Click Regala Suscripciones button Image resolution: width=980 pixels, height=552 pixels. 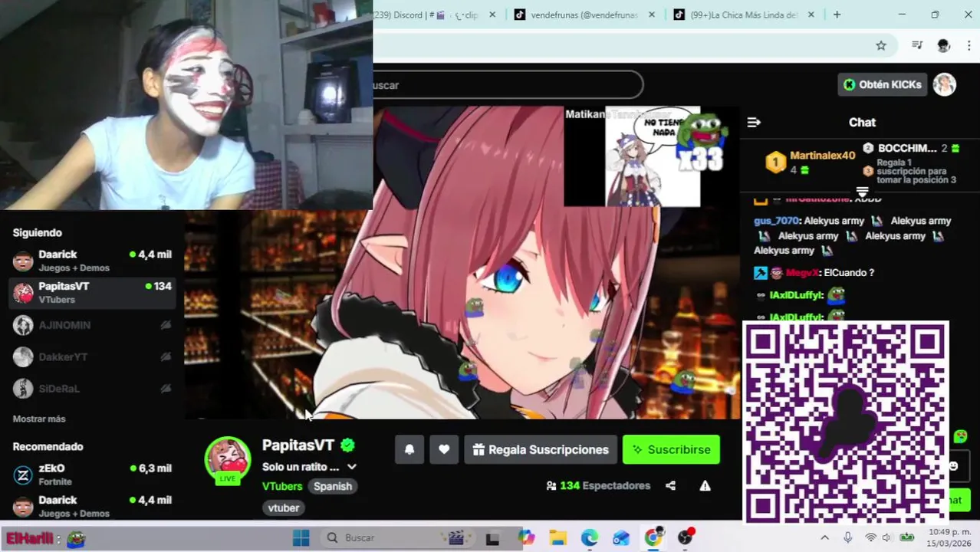(x=541, y=450)
